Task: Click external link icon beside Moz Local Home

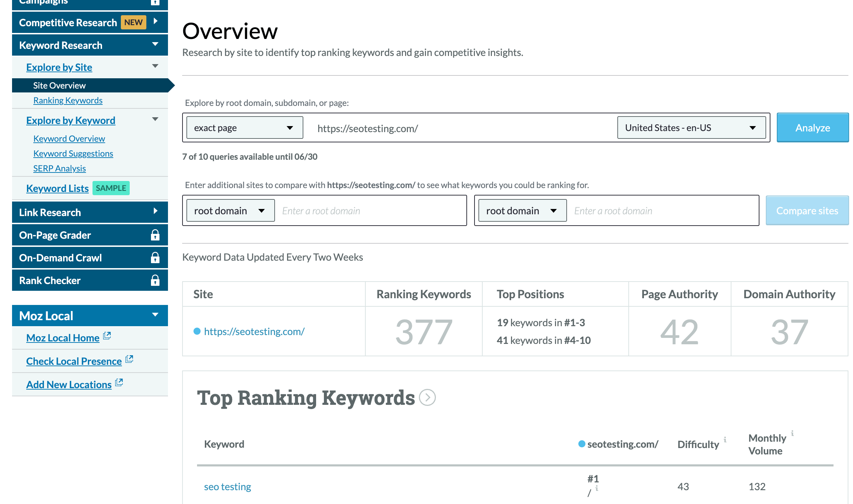Action: point(107,336)
